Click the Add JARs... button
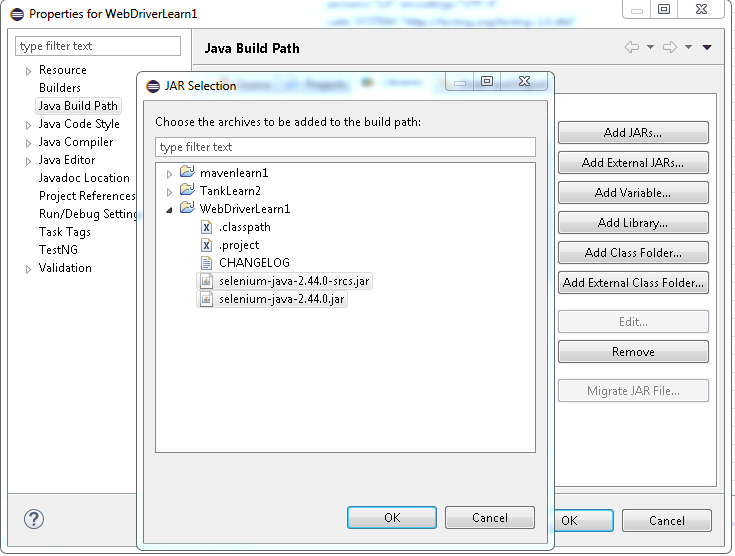The image size is (735, 556). coord(633,133)
